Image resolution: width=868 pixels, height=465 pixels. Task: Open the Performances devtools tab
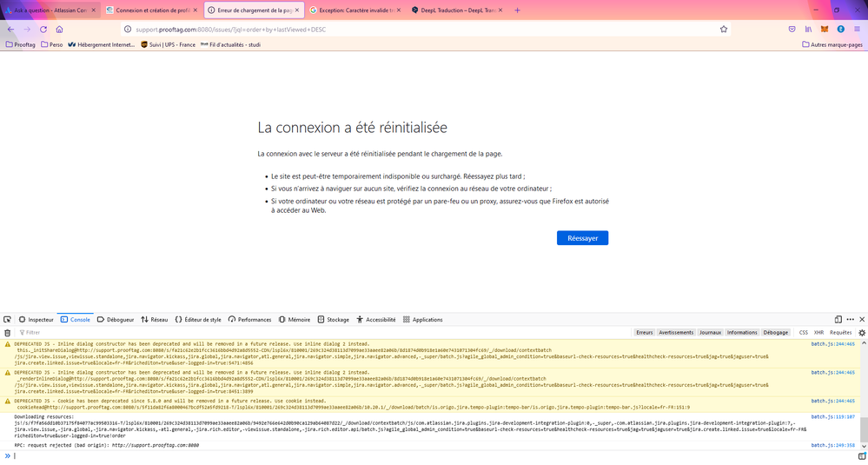[249, 319]
